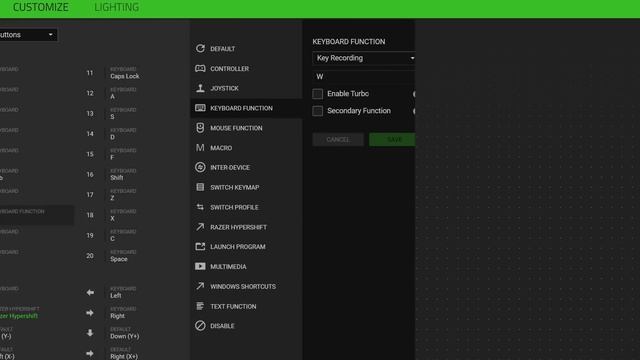Click the key input field showing W

(x=364, y=77)
